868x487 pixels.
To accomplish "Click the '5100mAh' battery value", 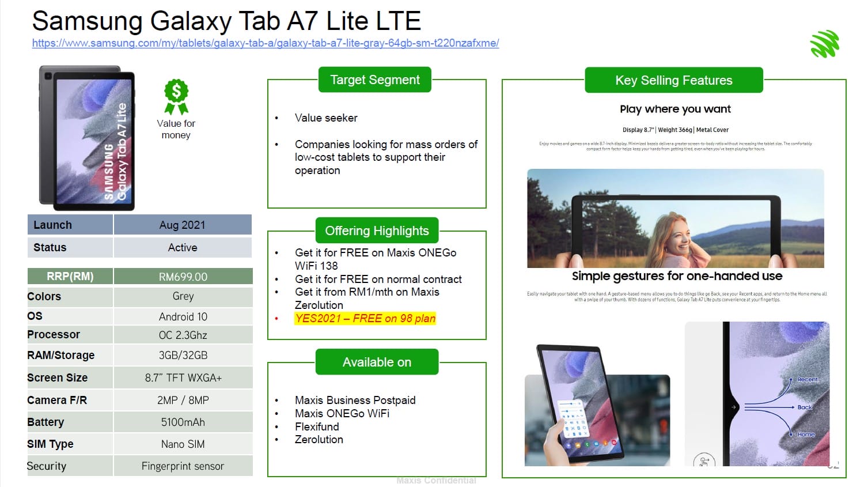I will click(183, 422).
